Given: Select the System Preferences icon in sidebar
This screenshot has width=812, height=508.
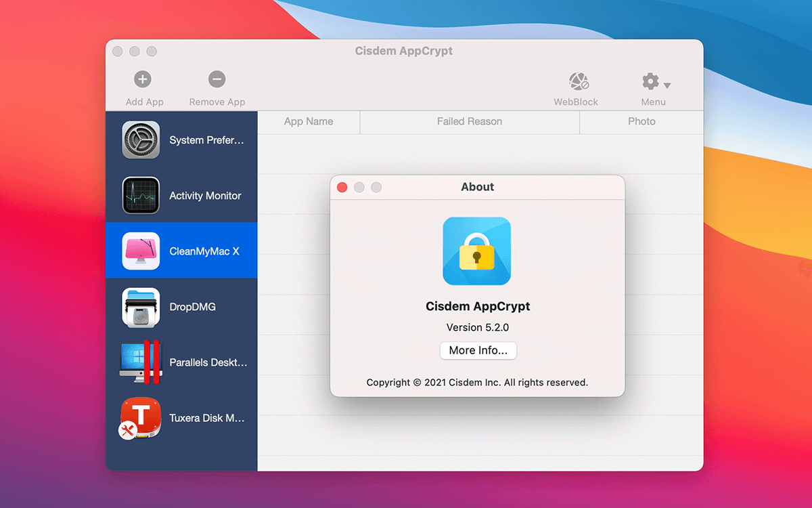Looking at the screenshot, I should coord(141,140).
